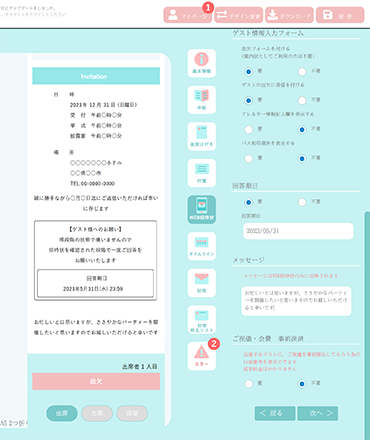This screenshot has height=440, width=370.
Task: Select 不要 for バス利用選択を表示する
Action: [x=302, y=158]
